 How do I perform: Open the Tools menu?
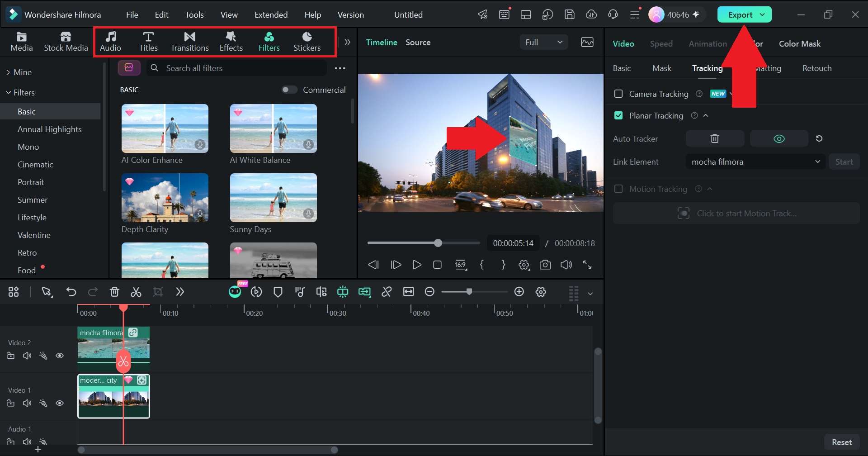pos(194,15)
